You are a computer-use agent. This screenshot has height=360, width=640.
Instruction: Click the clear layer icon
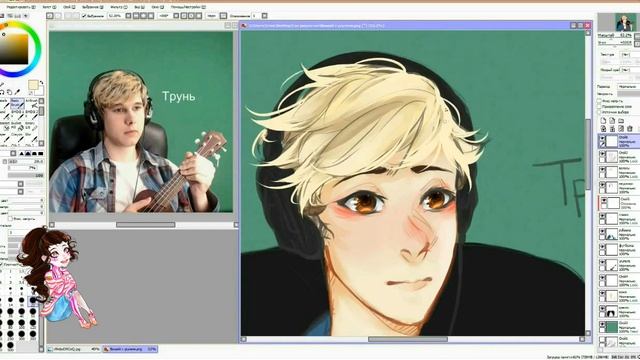point(621,129)
